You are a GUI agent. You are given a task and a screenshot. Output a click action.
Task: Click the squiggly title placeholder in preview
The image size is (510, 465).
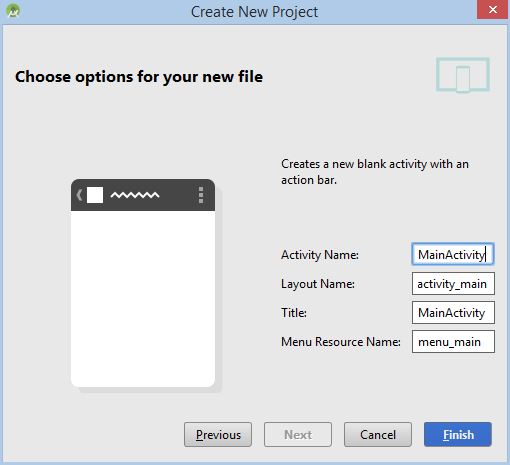[135, 195]
